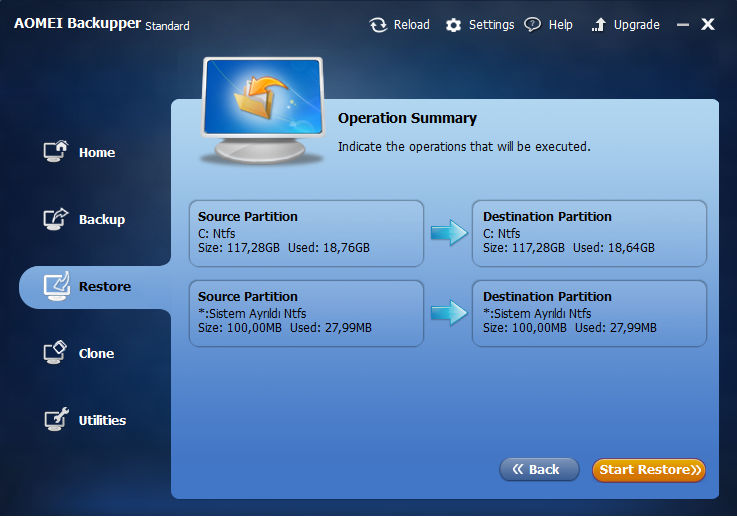Open the Clone tab
The width and height of the screenshot is (737, 518).
tap(96, 353)
